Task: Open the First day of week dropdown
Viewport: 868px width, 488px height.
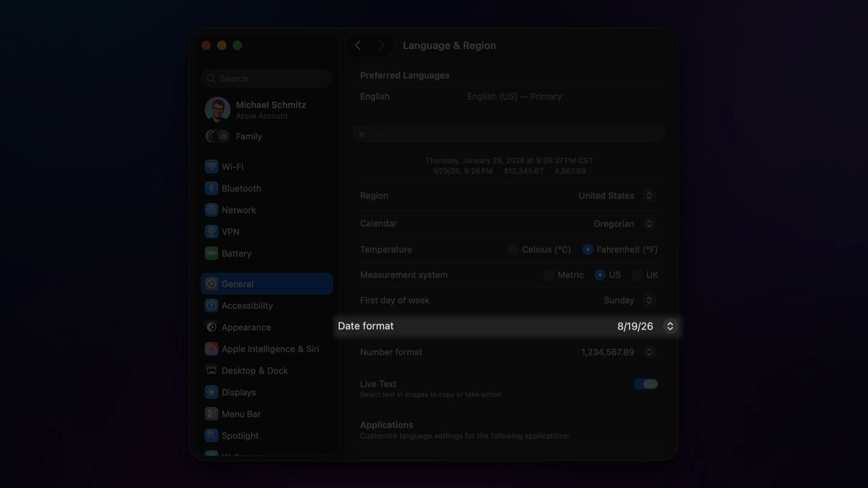Action: pos(649,300)
